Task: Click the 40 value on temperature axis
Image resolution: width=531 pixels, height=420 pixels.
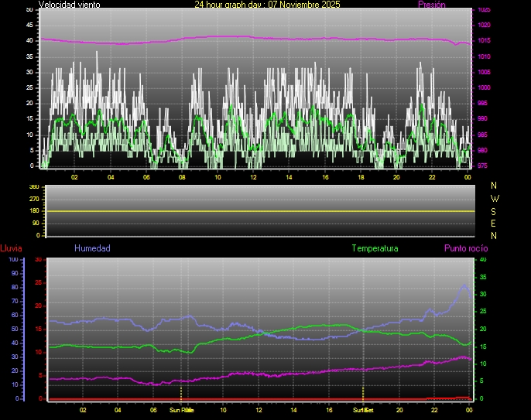Action: click(483, 260)
